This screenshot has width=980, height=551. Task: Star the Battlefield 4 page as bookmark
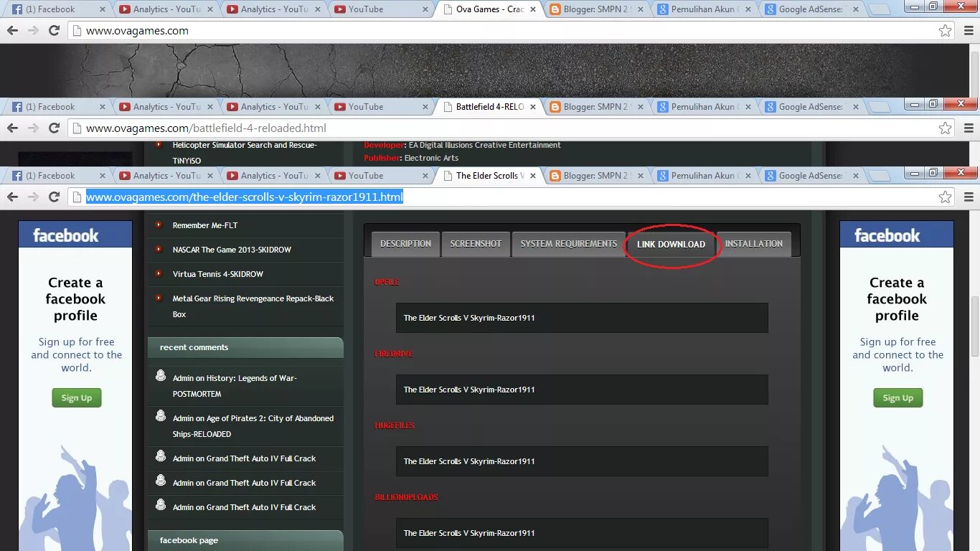(x=946, y=128)
